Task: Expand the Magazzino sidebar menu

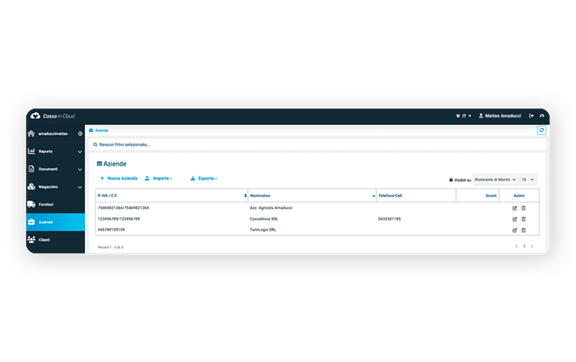Action: click(55, 187)
